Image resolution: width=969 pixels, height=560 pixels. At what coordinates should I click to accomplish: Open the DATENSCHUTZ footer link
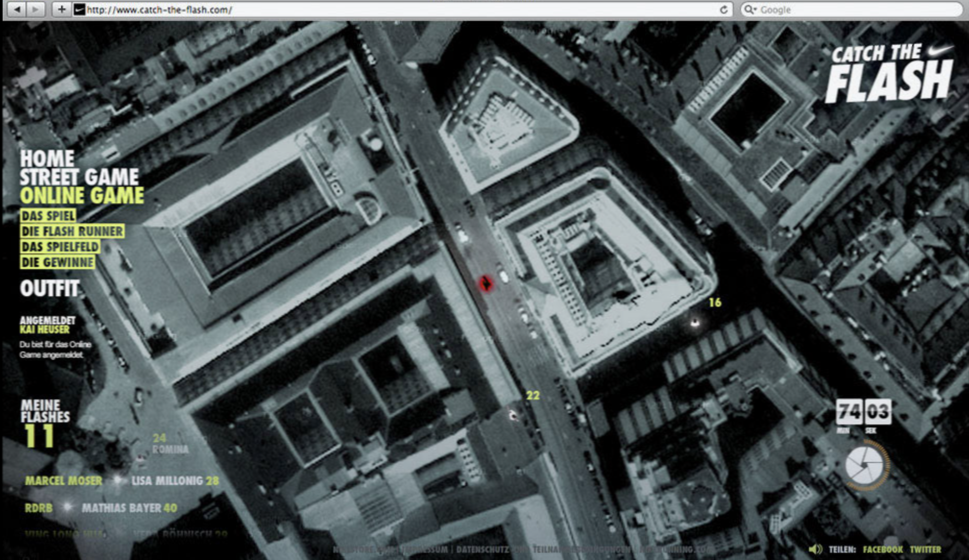(482, 549)
